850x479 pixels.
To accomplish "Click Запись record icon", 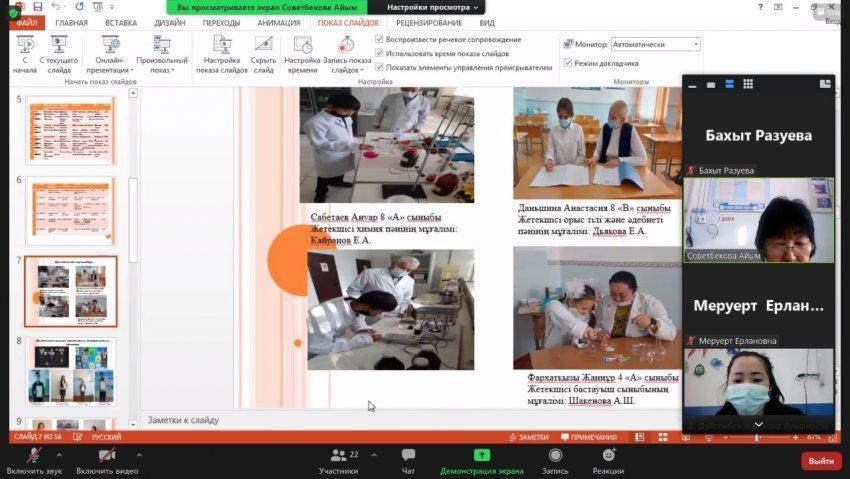I will tap(555, 455).
